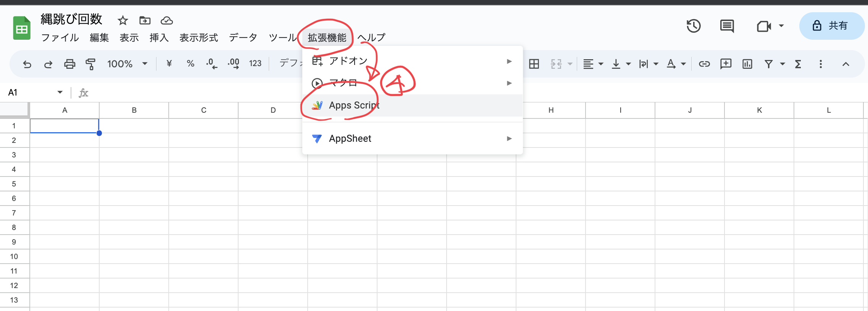
Task: Star the 縄跳び回数 document
Action: pos(123,21)
